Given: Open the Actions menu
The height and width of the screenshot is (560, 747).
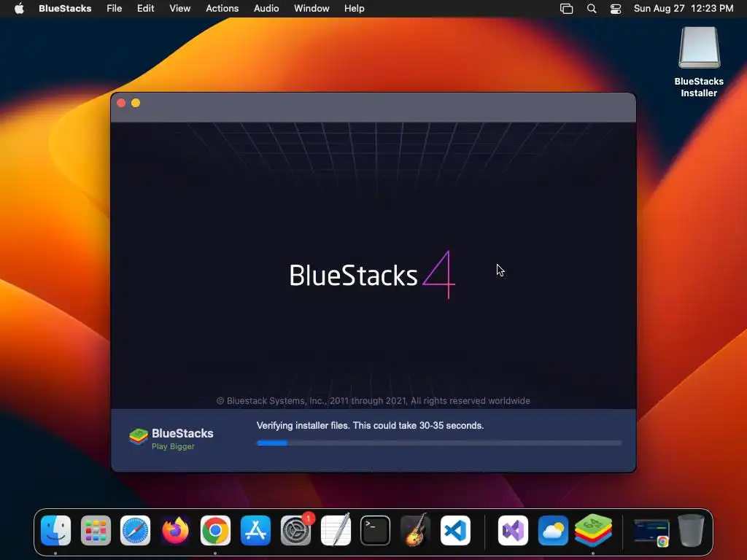Looking at the screenshot, I should [x=222, y=9].
